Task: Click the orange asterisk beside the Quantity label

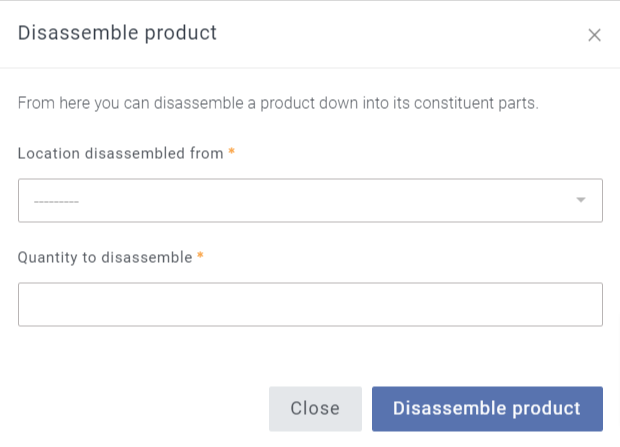Action: [x=200, y=257]
